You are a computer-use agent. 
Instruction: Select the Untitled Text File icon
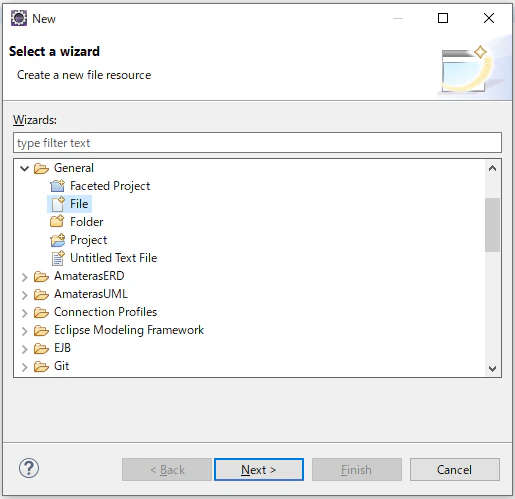click(58, 258)
